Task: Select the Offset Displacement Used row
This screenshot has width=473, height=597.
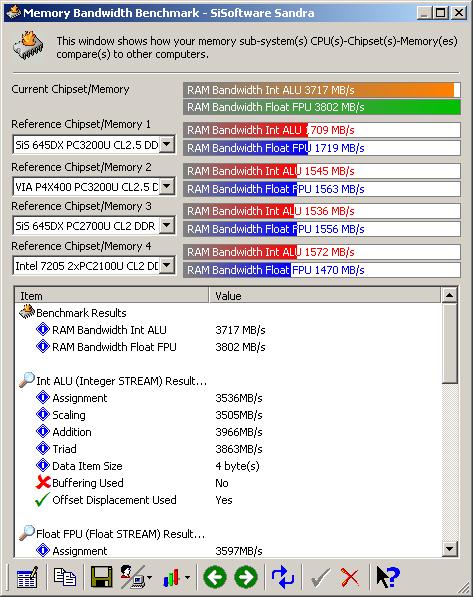Action: pos(229,500)
